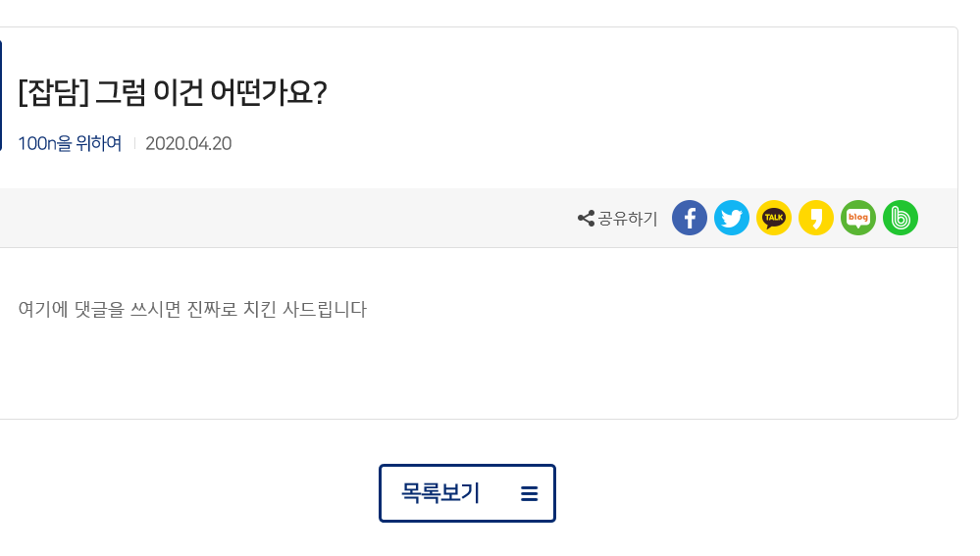
Task: Click the post date 2020.04.20
Action: (x=188, y=143)
